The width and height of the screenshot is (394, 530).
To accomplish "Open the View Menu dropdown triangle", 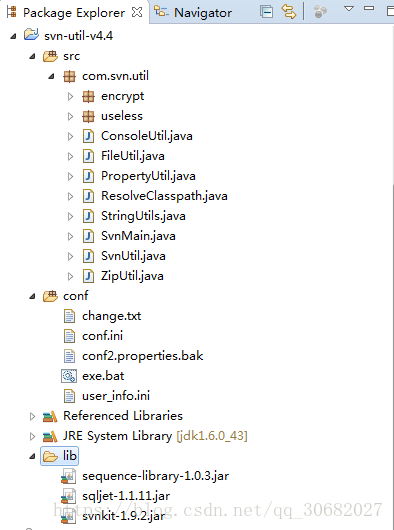I will coord(349,8).
